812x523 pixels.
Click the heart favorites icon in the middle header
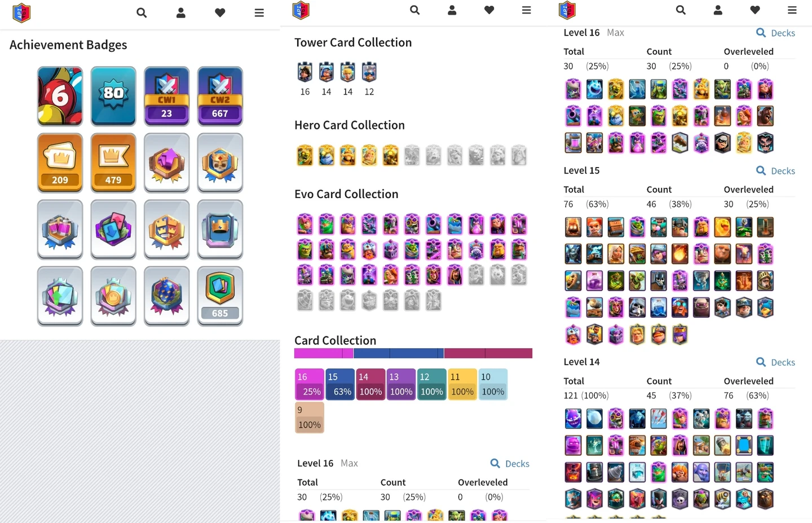(x=489, y=10)
